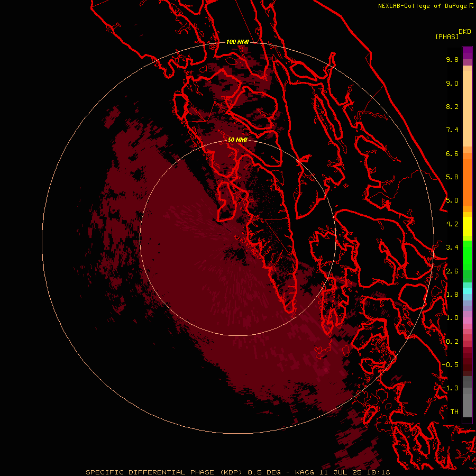Viewport: 476px width, 476px height.
Task: Click the SPECIFIC DIFFERENTIAL PHASE (KDP) title text
Action: (x=164, y=472)
